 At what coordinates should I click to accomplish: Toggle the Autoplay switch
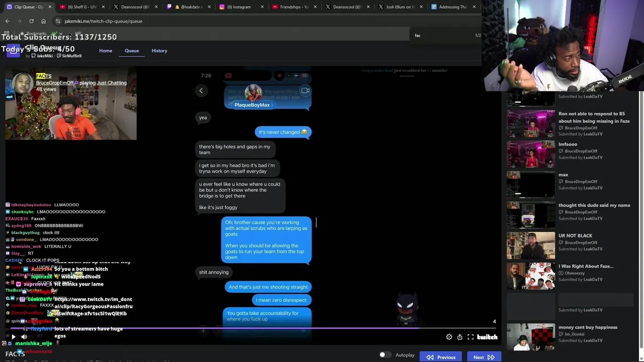click(385, 355)
